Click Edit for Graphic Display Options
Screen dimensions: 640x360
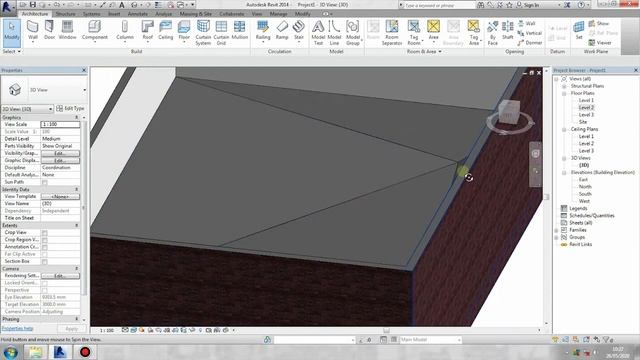coord(60,160)
